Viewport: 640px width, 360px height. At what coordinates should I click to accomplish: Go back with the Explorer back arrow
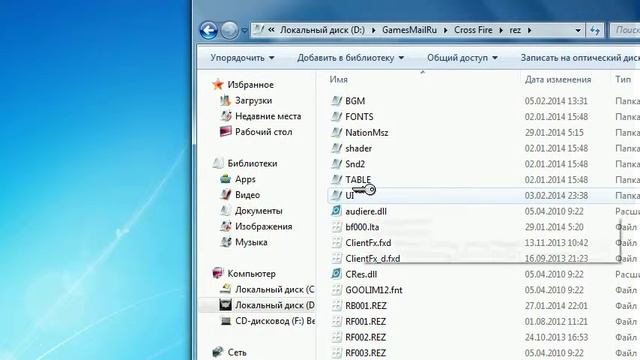click(x=209, y=30)
